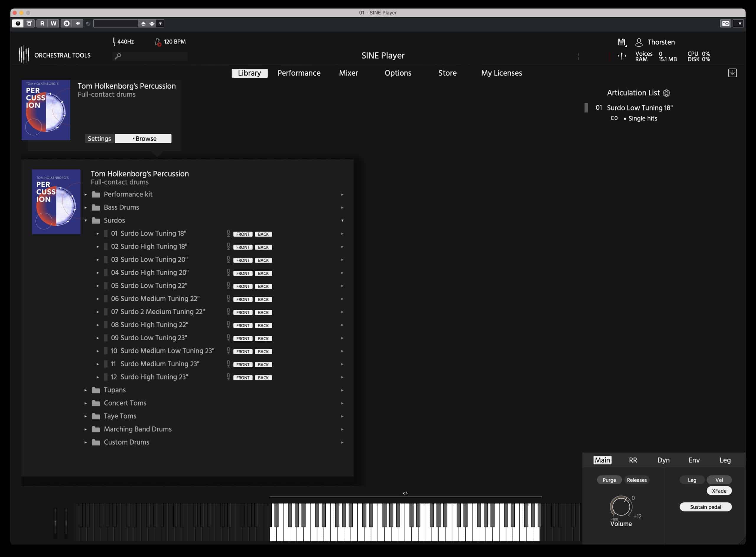Viewport: 756px width, 557px height.
Task: Click the microphone icon for 05 Surdo Low Tuning 22"
Action: (228, 286)
